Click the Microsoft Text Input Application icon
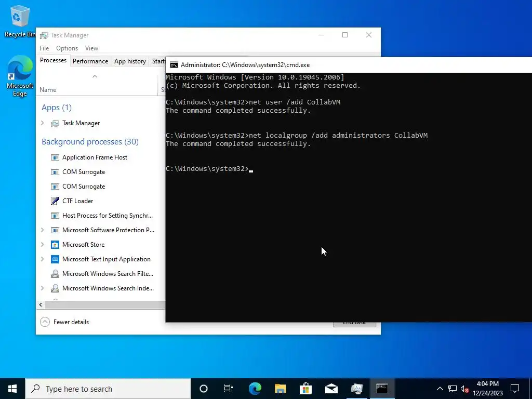Image resolution: width=532 pixels, height=399 pixels. [x=55, y=259]
